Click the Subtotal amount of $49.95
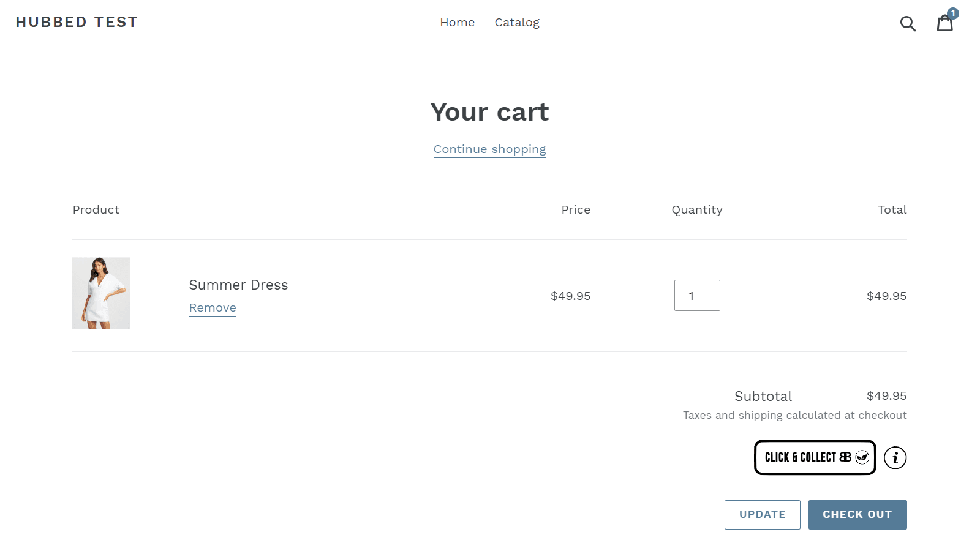The image size is (980, 551). (886, 395)
